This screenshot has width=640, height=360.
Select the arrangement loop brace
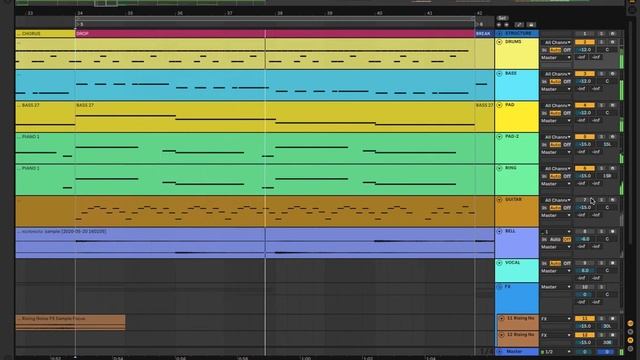click(275, 18)
